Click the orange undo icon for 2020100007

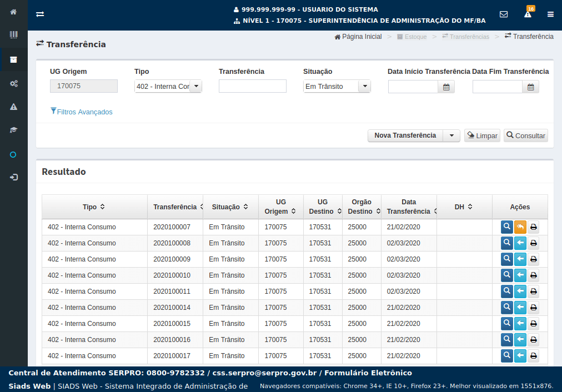(x=520, y=227)
